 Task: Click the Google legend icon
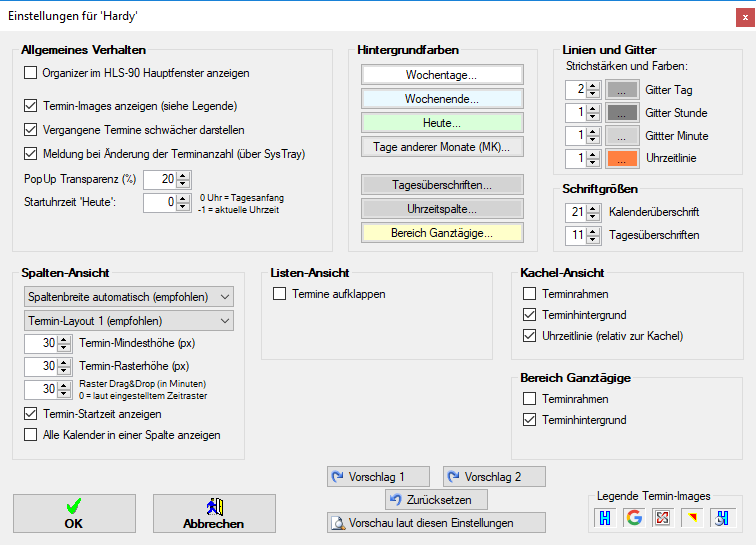point(633,517)
